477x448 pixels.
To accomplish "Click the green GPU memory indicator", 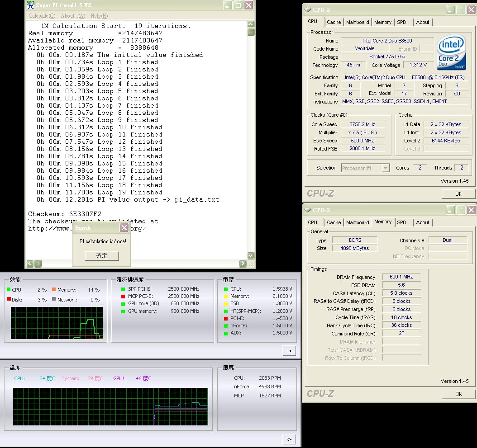I will point(123,311).
